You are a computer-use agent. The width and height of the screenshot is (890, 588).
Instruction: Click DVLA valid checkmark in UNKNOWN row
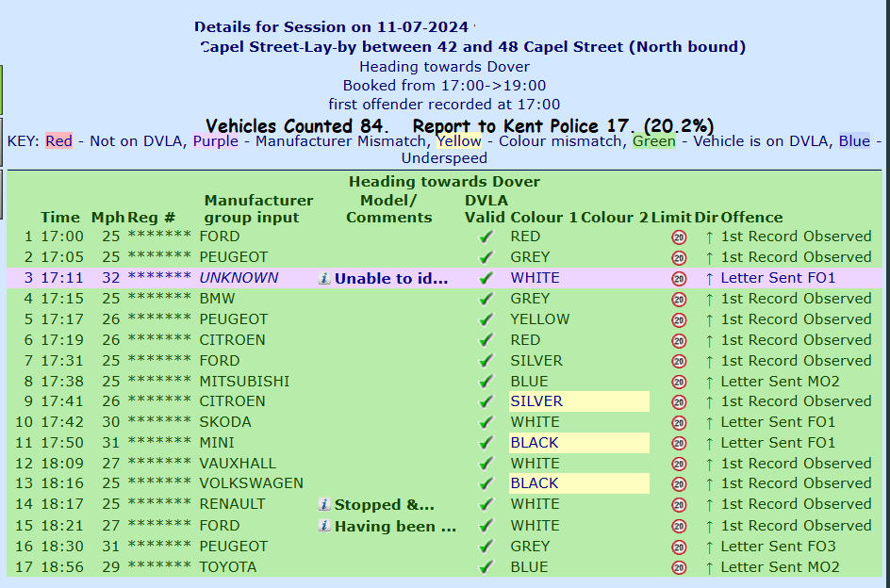[486, 278]
